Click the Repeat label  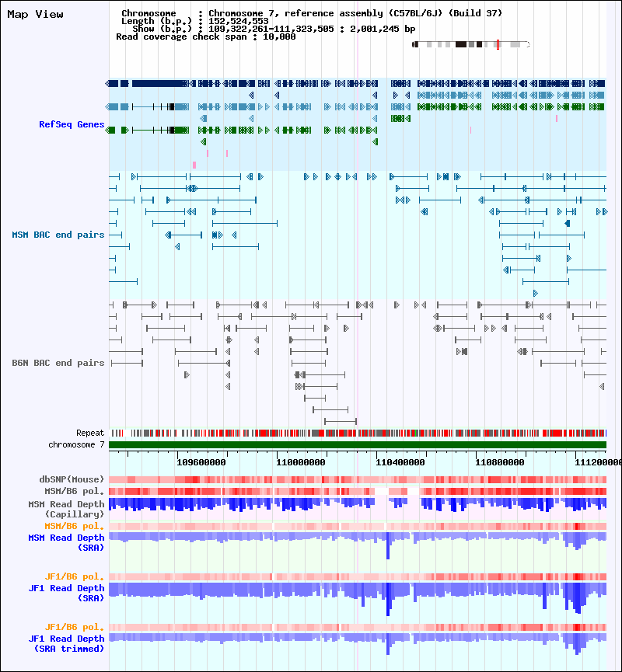pos(90,433)
